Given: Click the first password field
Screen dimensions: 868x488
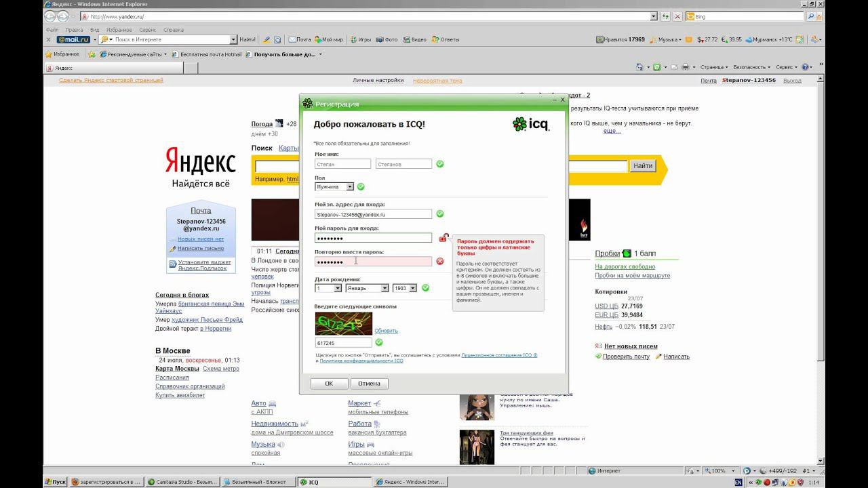Looking at the screenshot, I should coord(373,238).
